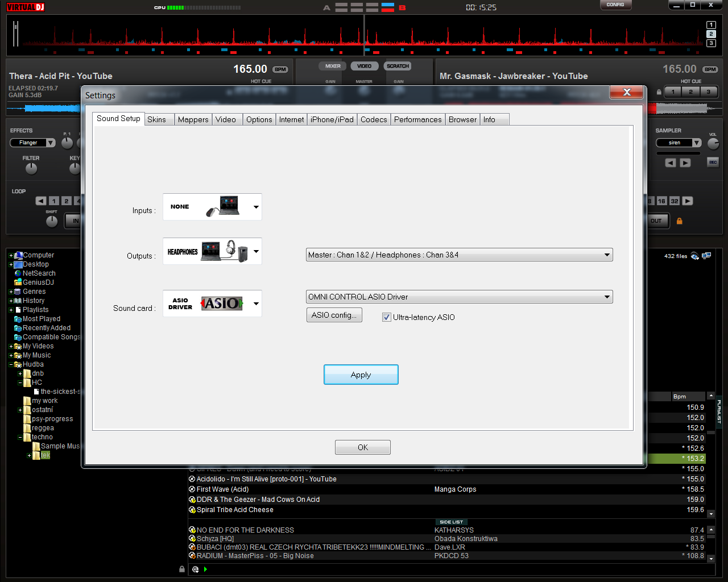Image resolution: width=728 pixels, height=582 pixels.
Task: Click the sampler REC button
Action: (713, 163)
